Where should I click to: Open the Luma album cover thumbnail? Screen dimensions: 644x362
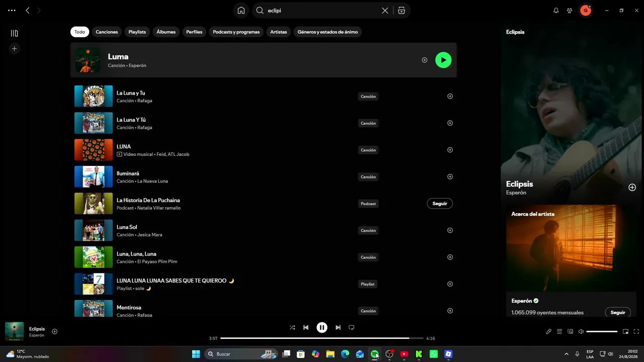tap(88, 60)
